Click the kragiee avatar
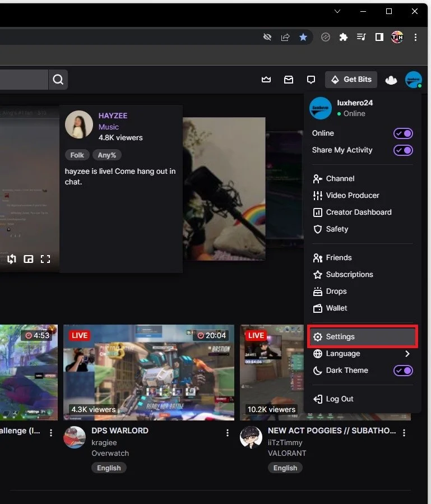This screenshot has height=504, width=431. [75, 437]
